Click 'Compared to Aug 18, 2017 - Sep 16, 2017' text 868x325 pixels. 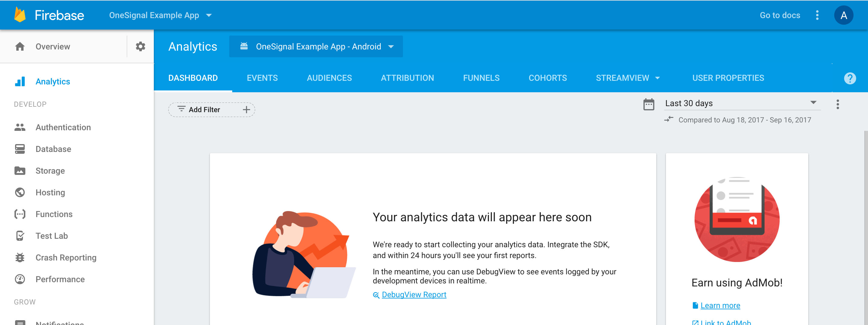tap(745, 120)
